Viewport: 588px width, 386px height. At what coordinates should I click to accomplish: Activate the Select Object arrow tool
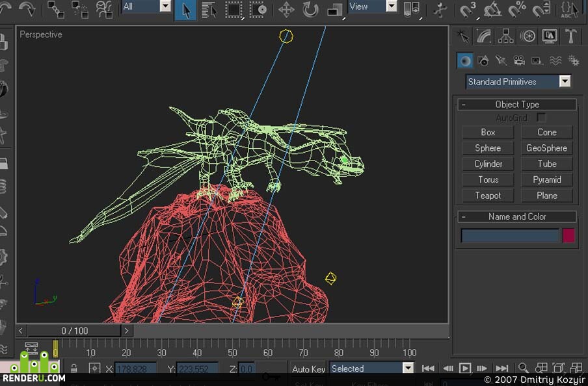coord(185,9)
